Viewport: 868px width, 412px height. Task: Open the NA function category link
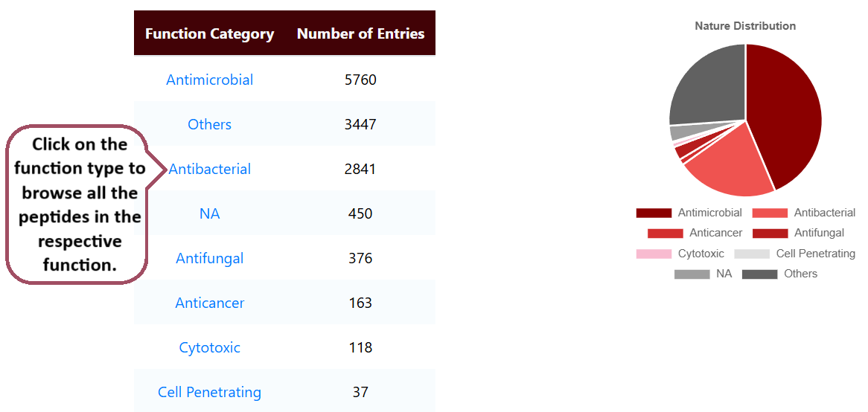(209, 213)
